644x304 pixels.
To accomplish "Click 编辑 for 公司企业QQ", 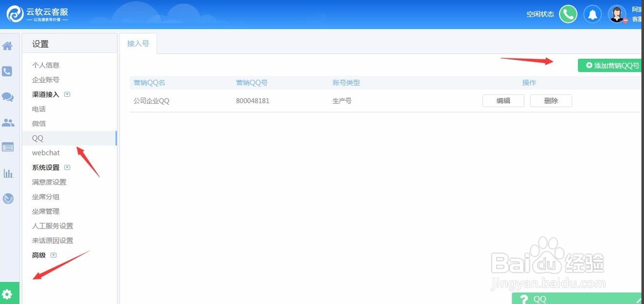I will coord(503,101).
